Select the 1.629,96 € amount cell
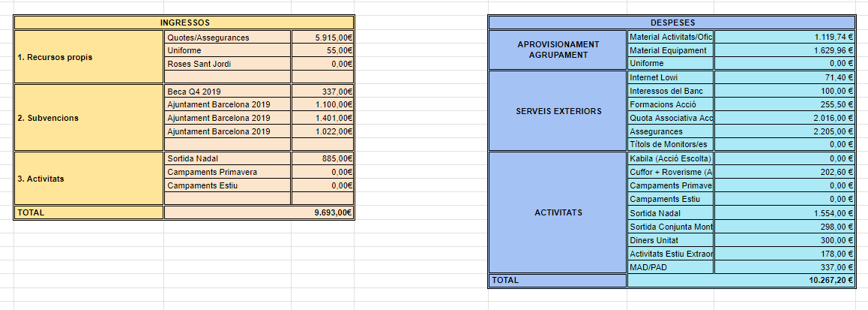The image size is (868, 310). 784,50
